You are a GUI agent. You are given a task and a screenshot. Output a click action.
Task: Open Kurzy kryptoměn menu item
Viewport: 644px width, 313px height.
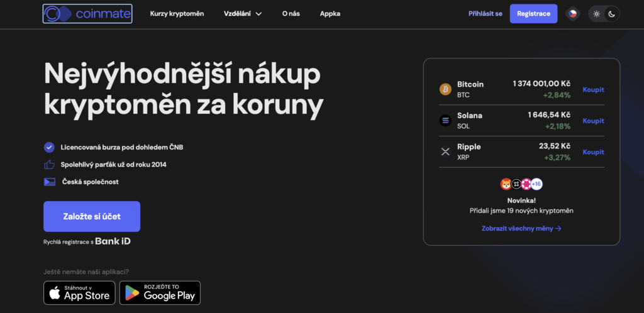[x=177, y=14]
